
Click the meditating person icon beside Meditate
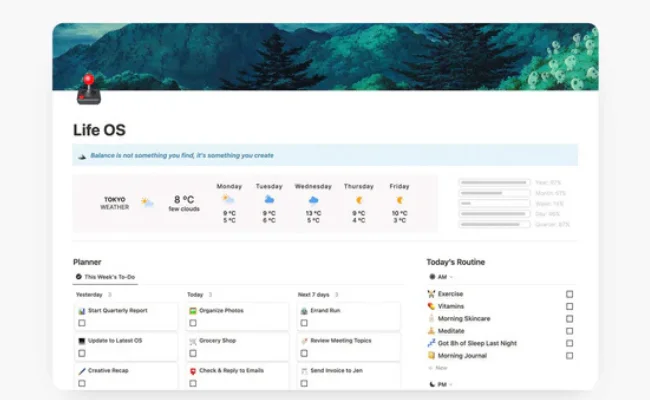[431, 331]
